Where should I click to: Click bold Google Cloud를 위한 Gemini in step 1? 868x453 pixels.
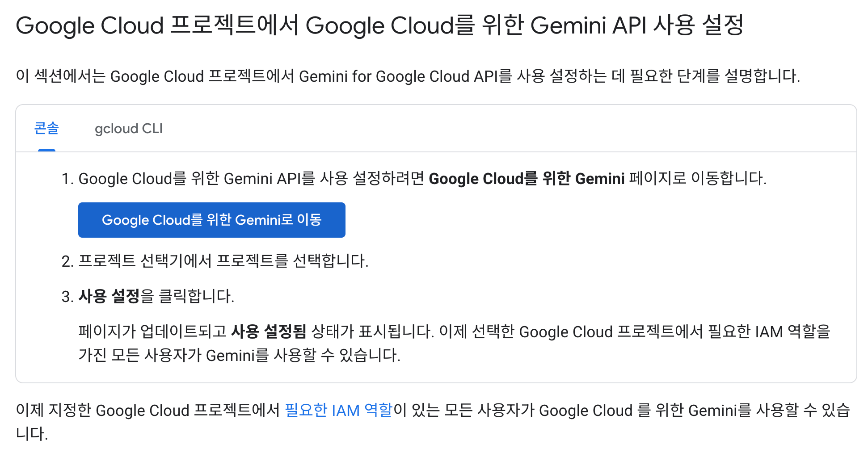pyautogui.click(x=527, y=179)
